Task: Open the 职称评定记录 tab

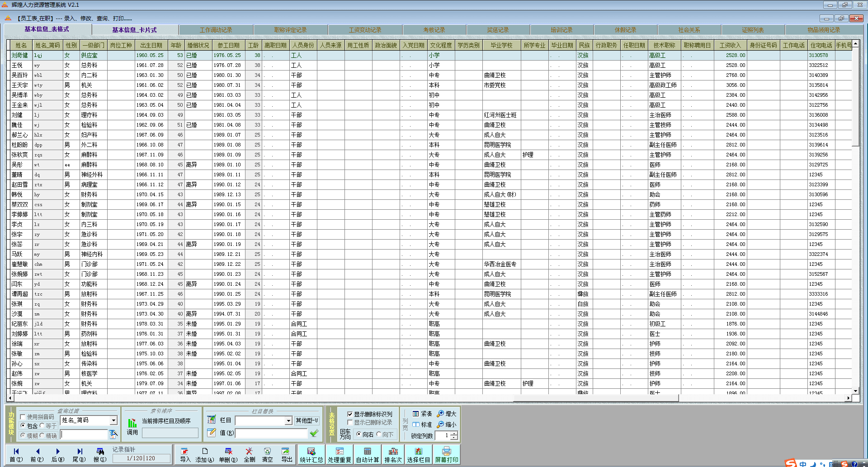Action: click(x=290, y=30)
